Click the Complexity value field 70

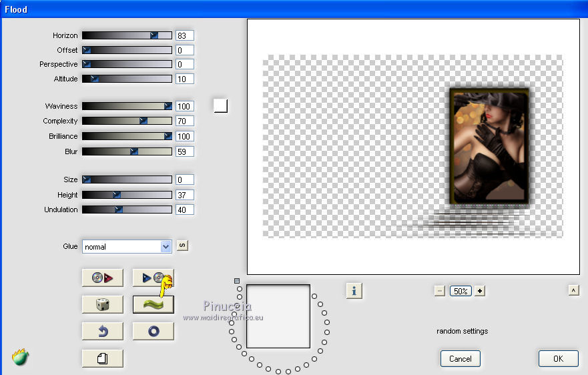(x=184, y=121)
